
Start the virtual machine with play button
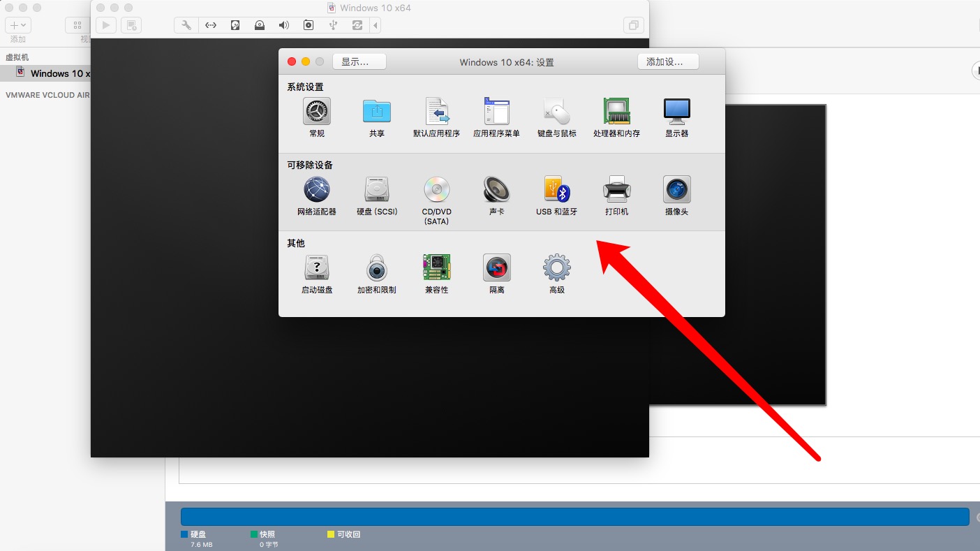[106, 25]
